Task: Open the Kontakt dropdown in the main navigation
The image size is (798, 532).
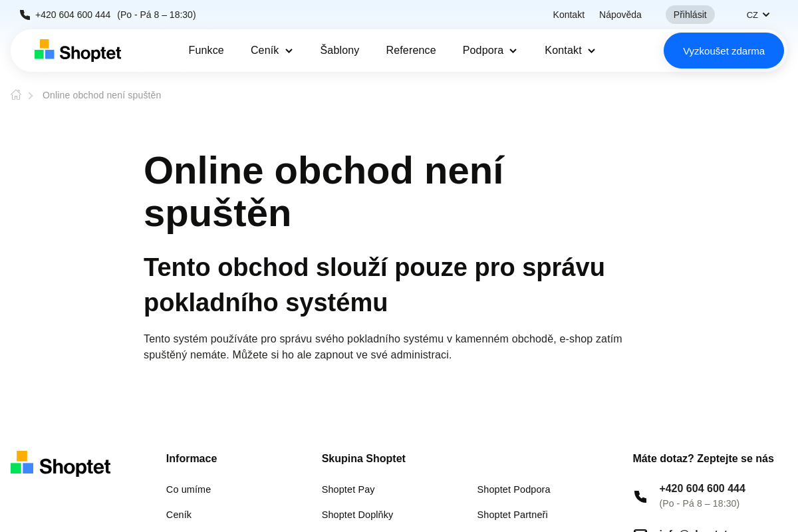Action: click(569, 51)
